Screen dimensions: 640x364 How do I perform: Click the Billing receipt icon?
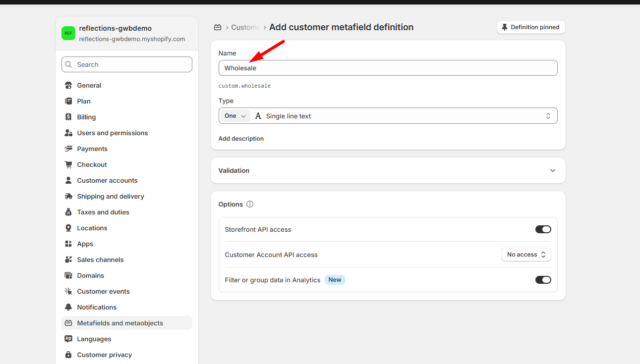68,117
